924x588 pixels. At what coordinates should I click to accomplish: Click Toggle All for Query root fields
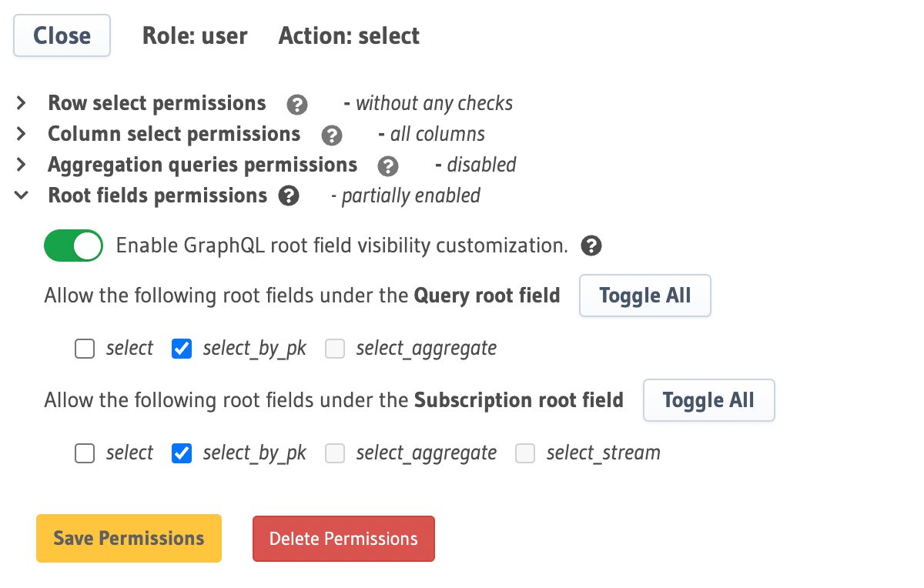coord(644,296)
